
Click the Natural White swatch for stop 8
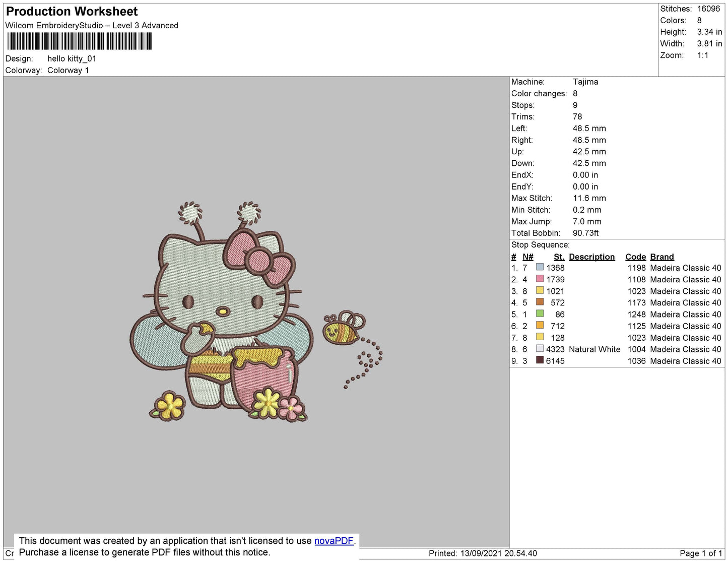[540, 348]
